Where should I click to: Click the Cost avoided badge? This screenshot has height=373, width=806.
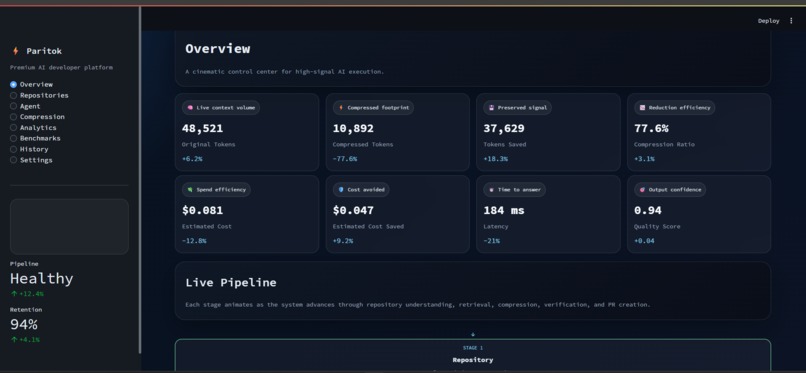[361, 190]
